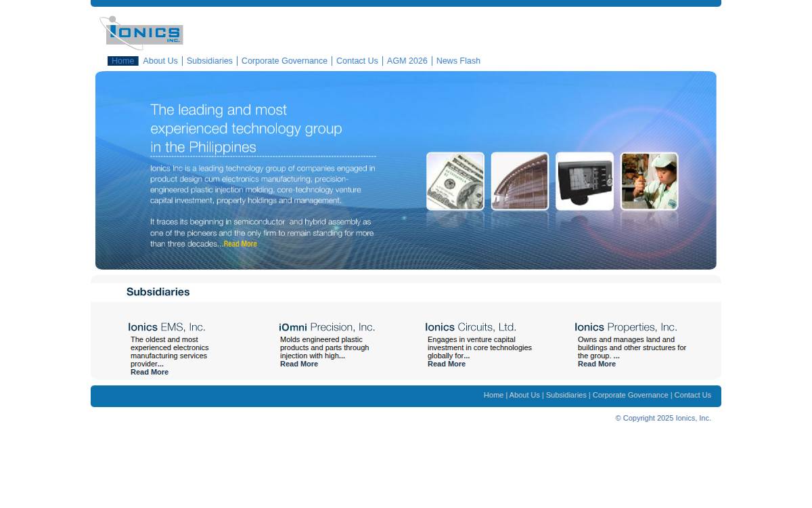Screen dimensions: 812x508
Task: Open Subsidiaries in the top navigation
Action: tap(210, 61)
